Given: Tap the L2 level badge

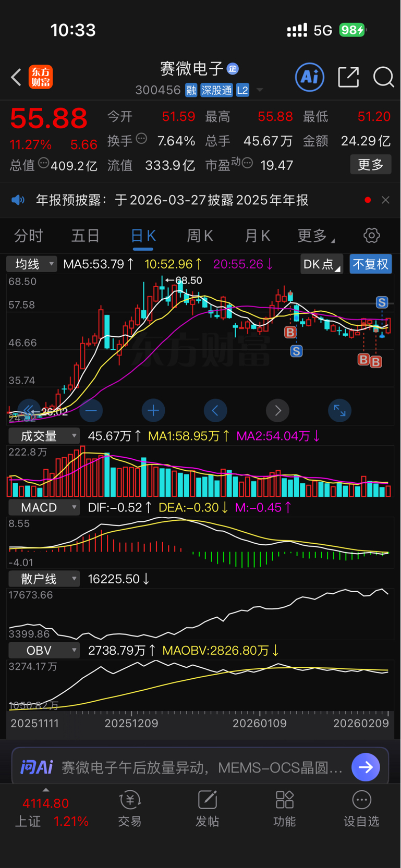Looking at the screenshot, I should [x=242, y=90].
